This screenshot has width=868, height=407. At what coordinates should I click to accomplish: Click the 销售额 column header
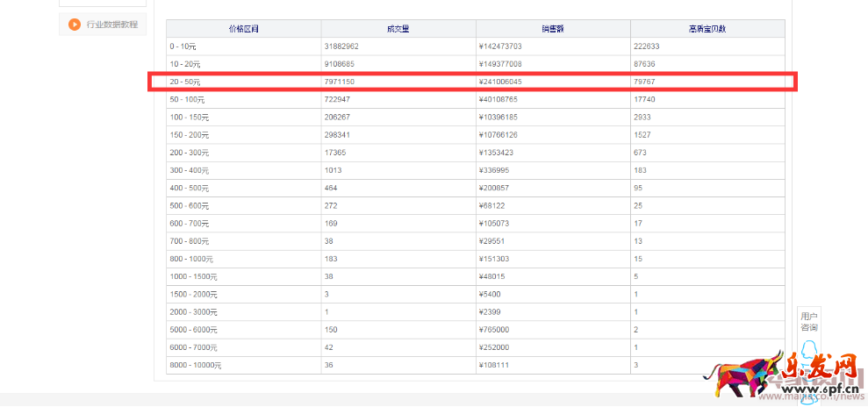coord(552,29)
